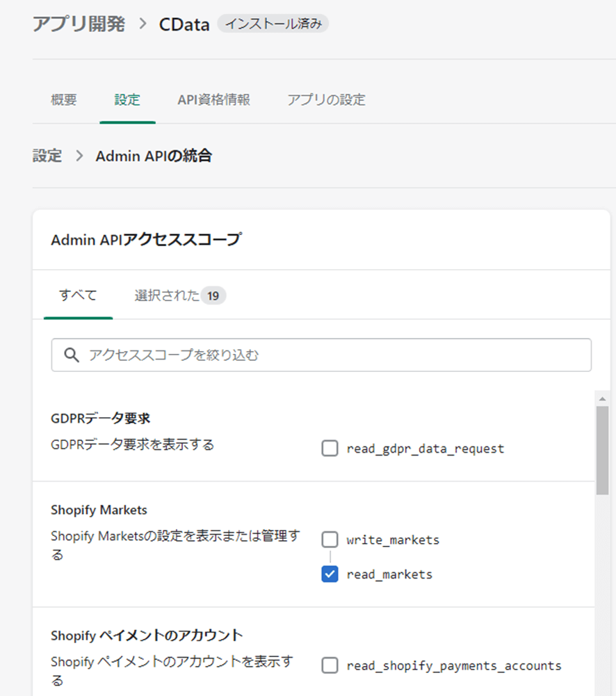
Task: Select the 設定 tab
Action: click(x=127, y=99)
